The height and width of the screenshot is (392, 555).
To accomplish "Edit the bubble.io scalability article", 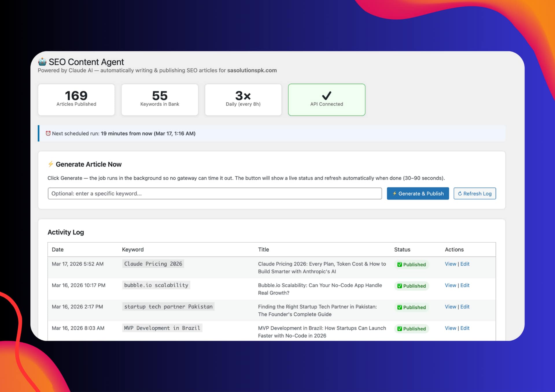I will pyautogui.click(x=465, y=285).
